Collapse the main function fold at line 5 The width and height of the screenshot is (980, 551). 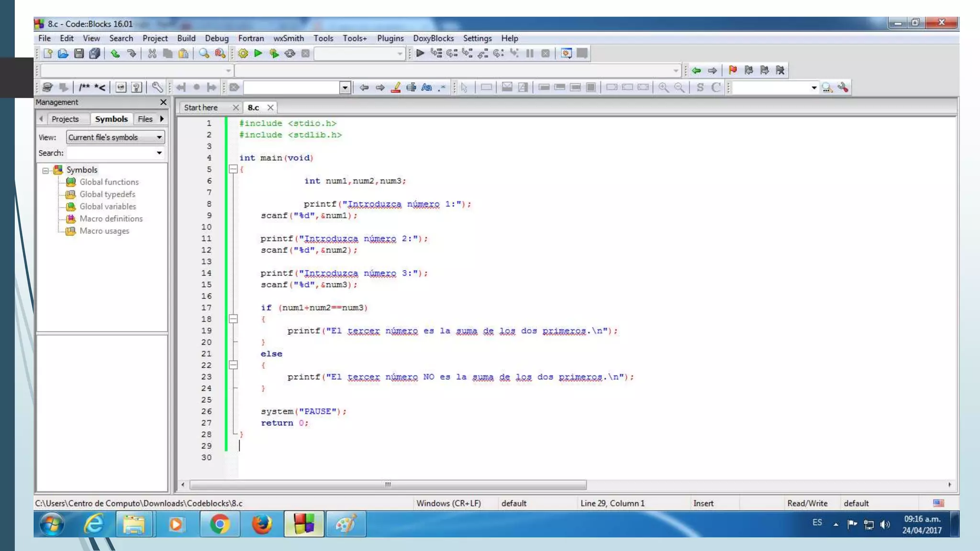tap(233, 169)
